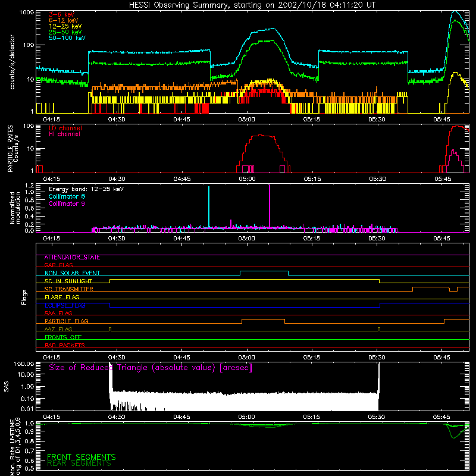
Task: Select the BAD_PACKETS flag label
Action: click(x=65, y=345)
